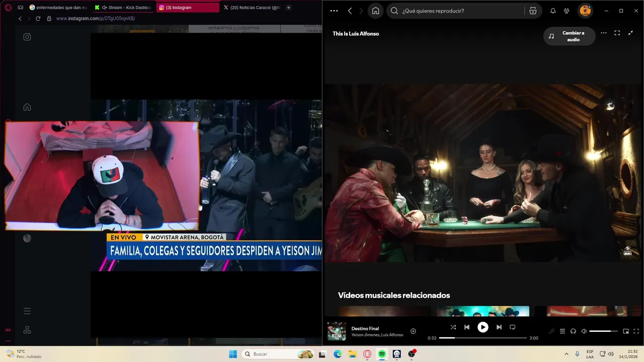Click the Yeison Jimenez news video
This screenshot has width=644, height=362.
[x=261, y=185]
